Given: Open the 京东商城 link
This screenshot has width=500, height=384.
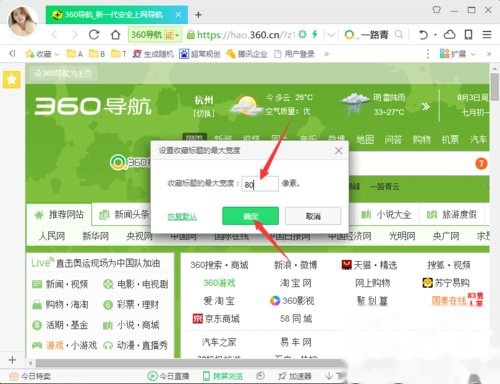Looking at the screenshot, I should tap(216, 319).
